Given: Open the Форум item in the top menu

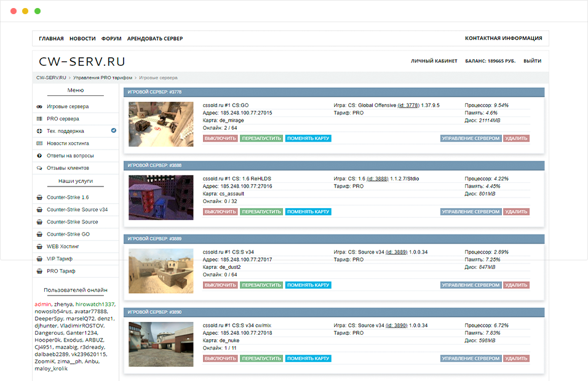Looking at the screenshot, I should (x=111, y=39).
